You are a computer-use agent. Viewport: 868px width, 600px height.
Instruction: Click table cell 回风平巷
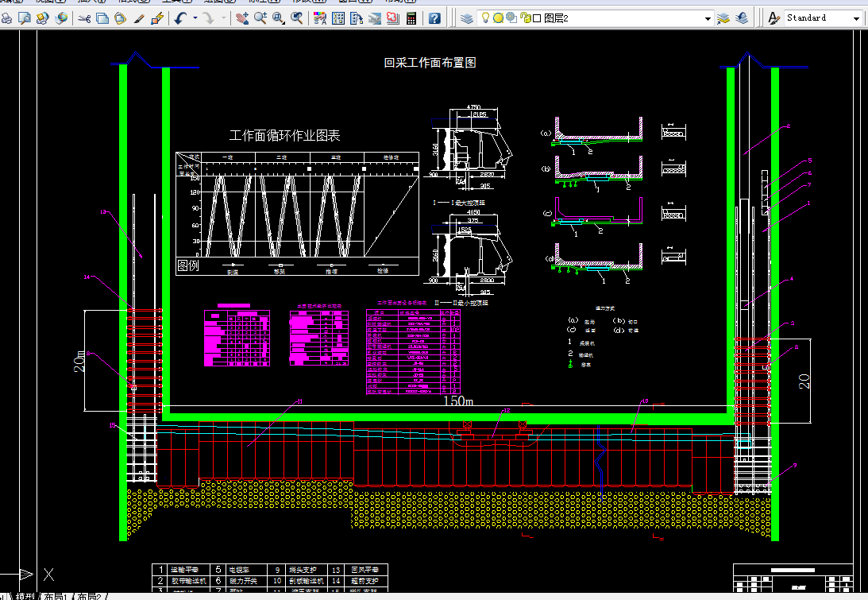[x=365, y=570]
